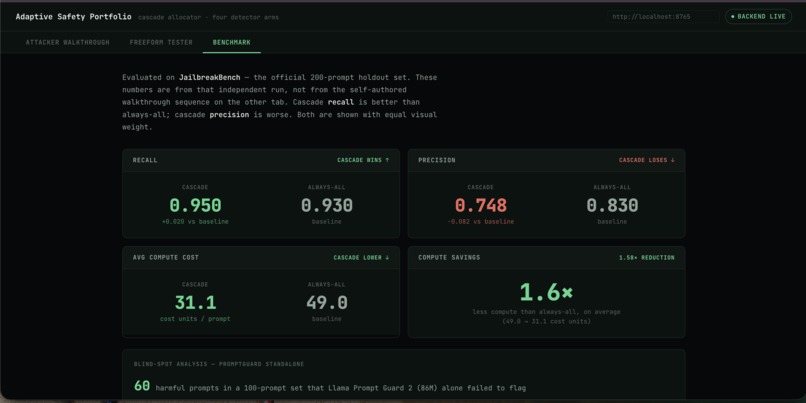Click the cost units / prompt label

coord(195,319)
